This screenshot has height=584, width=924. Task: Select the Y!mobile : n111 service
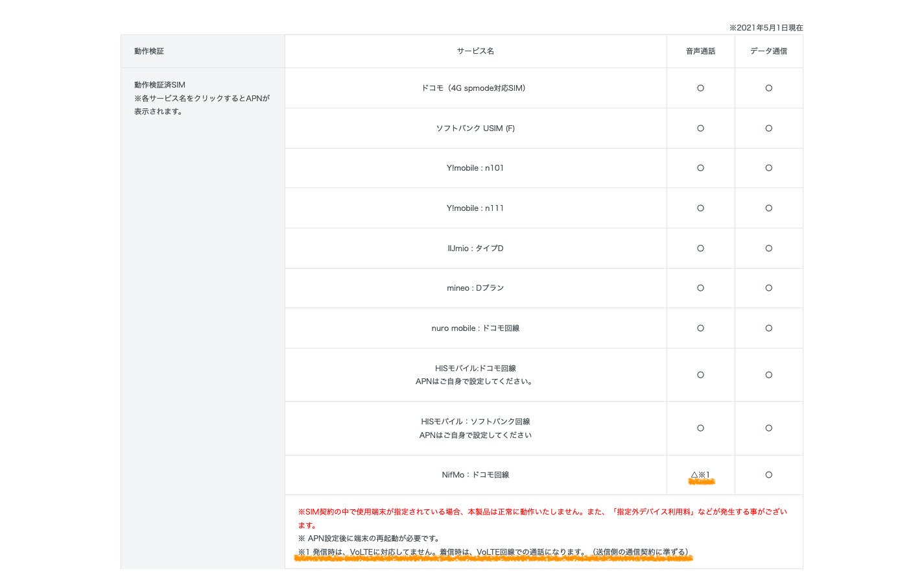(x=475, y=208)
